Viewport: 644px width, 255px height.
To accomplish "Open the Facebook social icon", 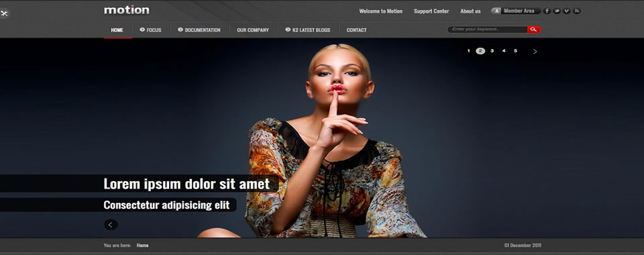I will point(547,11).
